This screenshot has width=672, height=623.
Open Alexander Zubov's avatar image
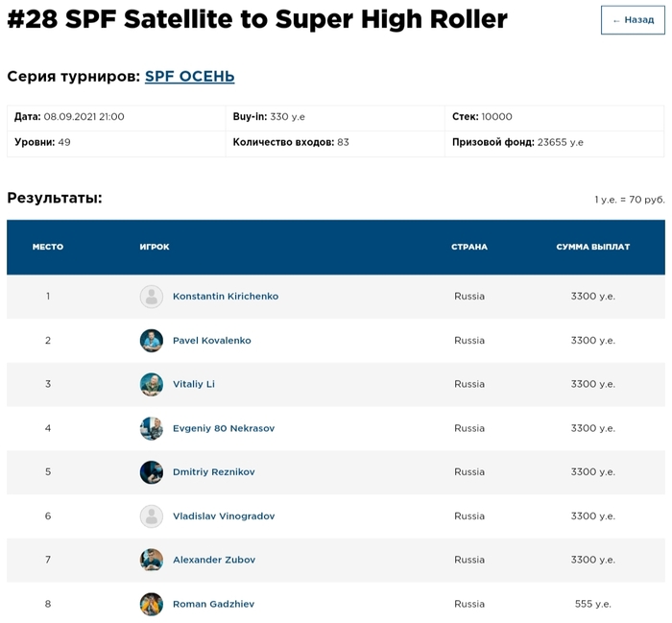tap(152, 560)
